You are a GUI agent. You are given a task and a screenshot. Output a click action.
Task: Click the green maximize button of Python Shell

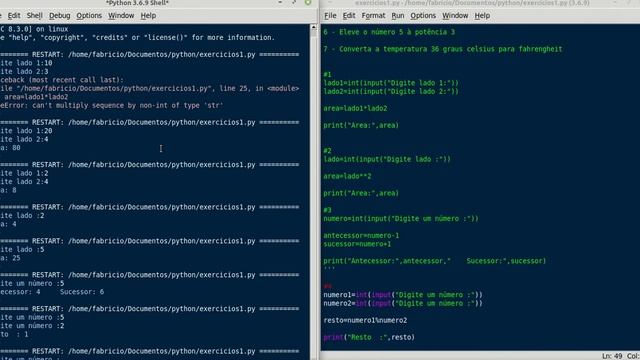click(308, 2)
